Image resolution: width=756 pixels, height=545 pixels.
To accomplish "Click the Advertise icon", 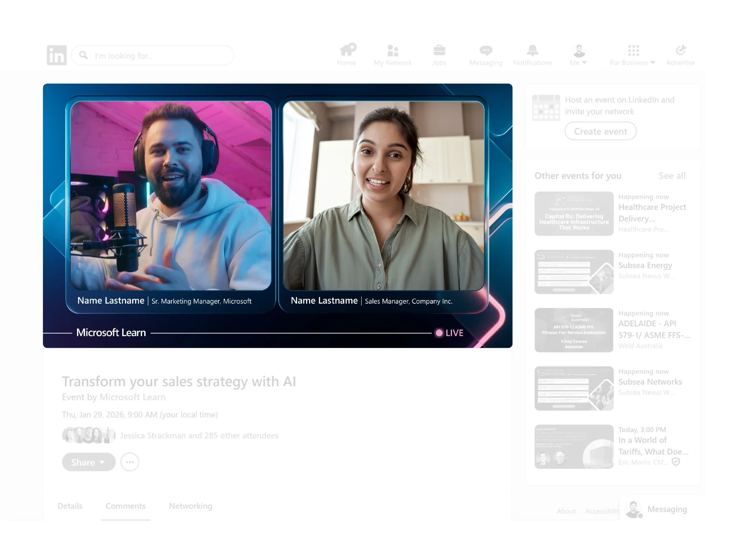I will 680,50.
